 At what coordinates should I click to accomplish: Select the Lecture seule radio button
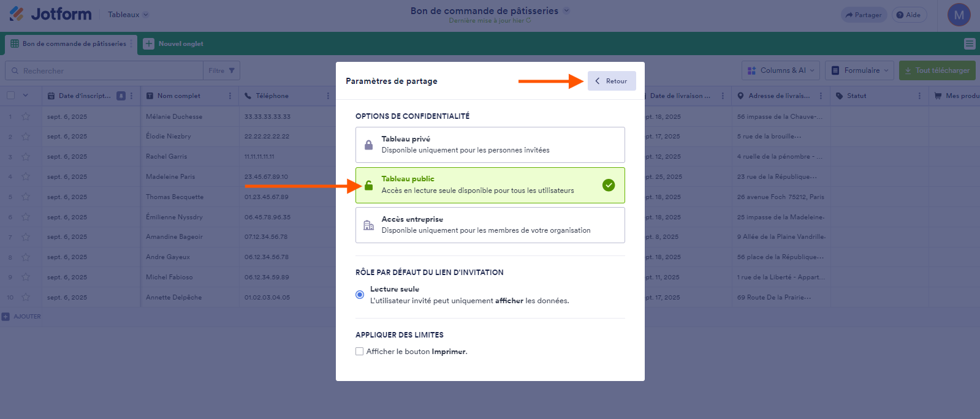[x=360, y=295]
